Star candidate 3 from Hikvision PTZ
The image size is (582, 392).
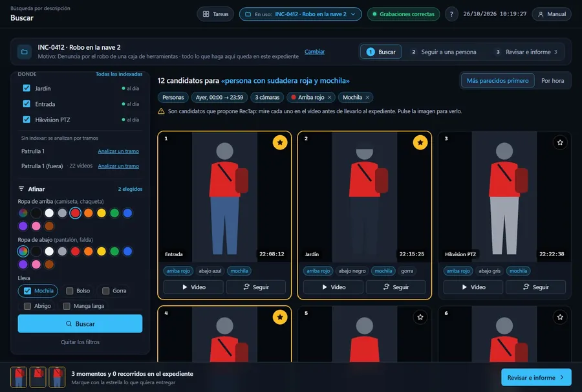coord(560,142)
